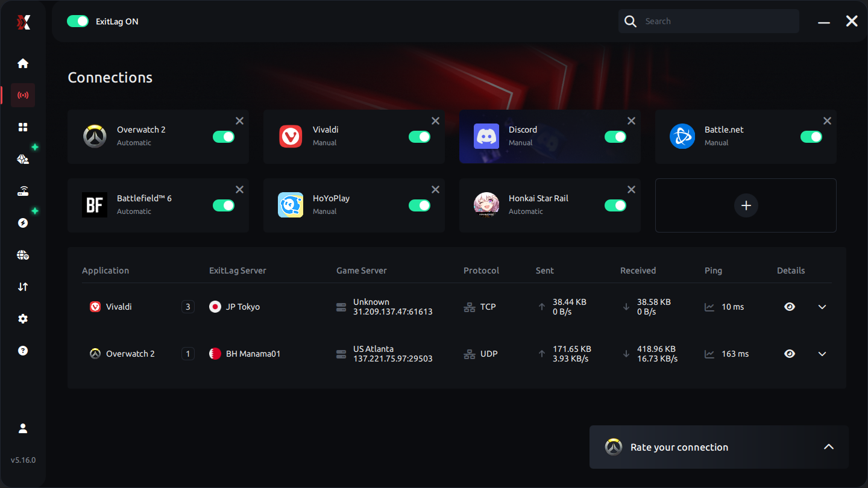This screenshot has width=868, height=488.
Task: Click the Battlefield 6 BF icon
Action: (x=95, y=205)
